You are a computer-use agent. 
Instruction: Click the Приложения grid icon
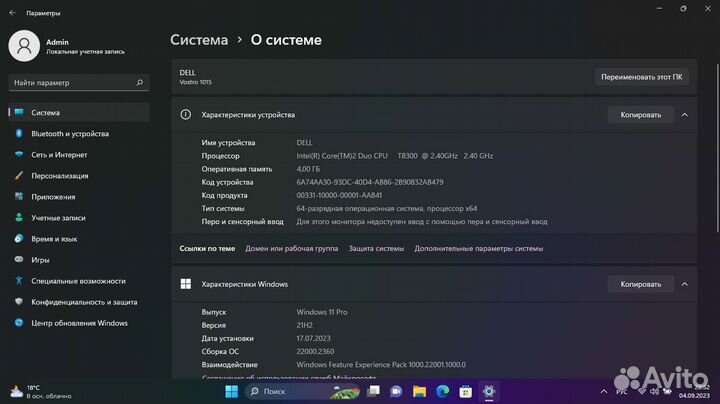(19, 196)
